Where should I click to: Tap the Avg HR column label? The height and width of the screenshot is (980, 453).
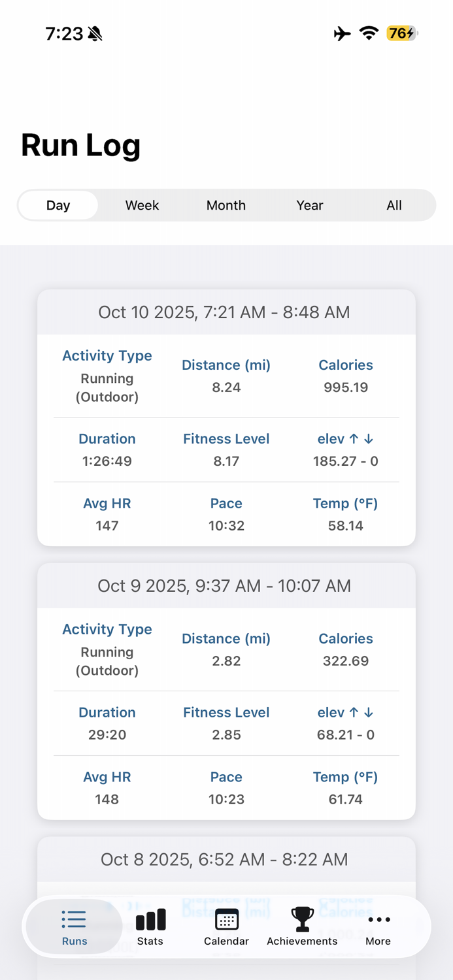click(107, 503)
